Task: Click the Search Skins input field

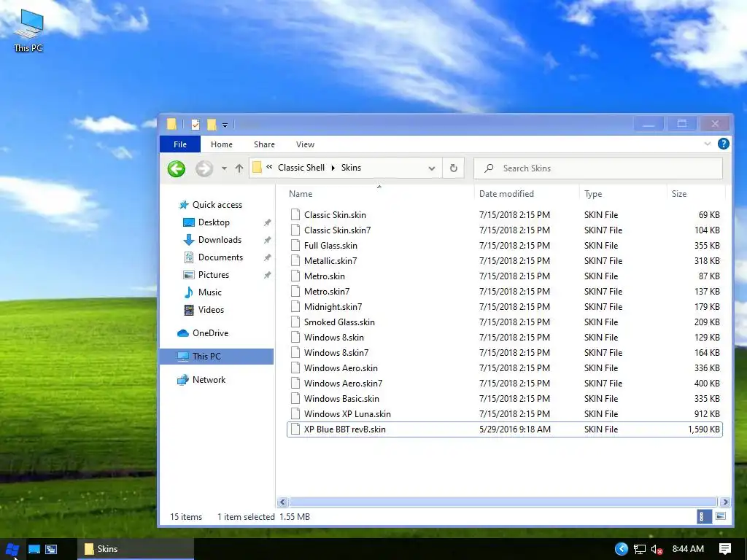Action: 598,168
